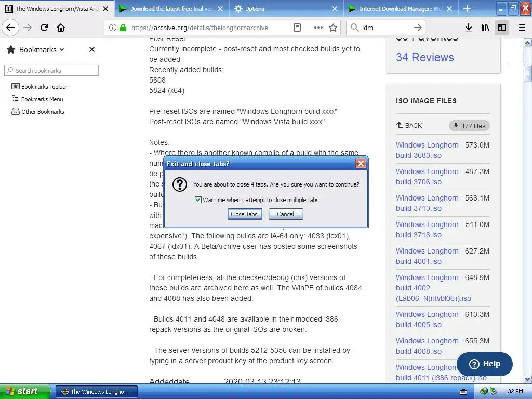Image resolution: width=532 pixels, height=399 pixels.
Task: Open Windows Longhorn build 3706.iso link
Action: [427, 177]
